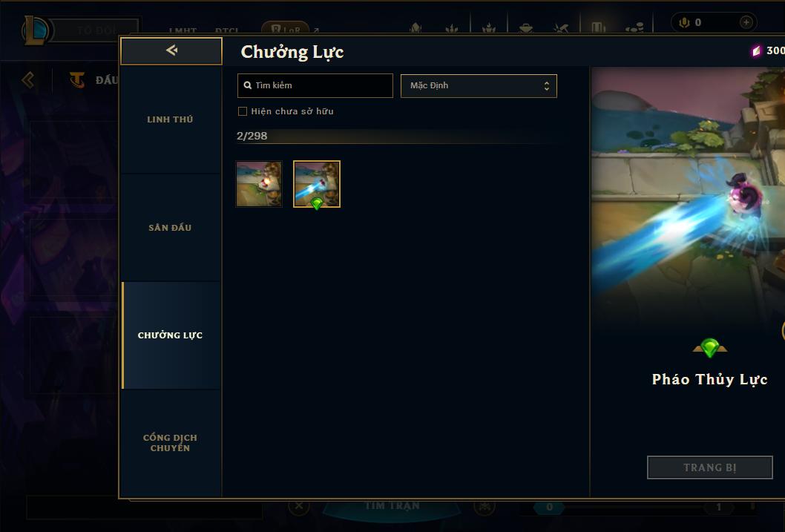The width and height of the screenshot is (785, 532).
Task: Click the Teamfight Tactics mode icon
Action: (77, 79)
